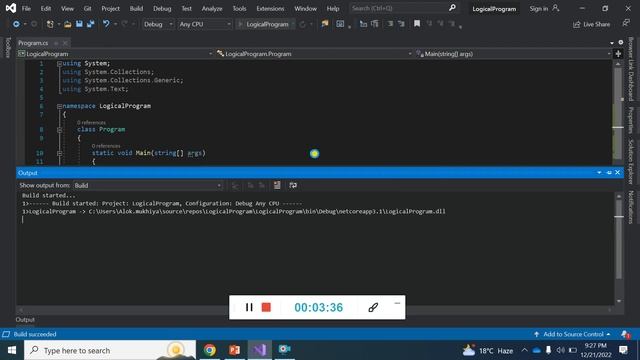
Task: Click Add to Source Control in status bar
Action: pos(573,334)
